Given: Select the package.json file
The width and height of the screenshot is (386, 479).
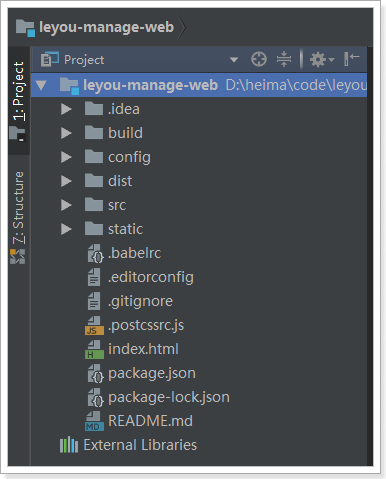Looking at the screenshot, I should [x=152, y=373].
